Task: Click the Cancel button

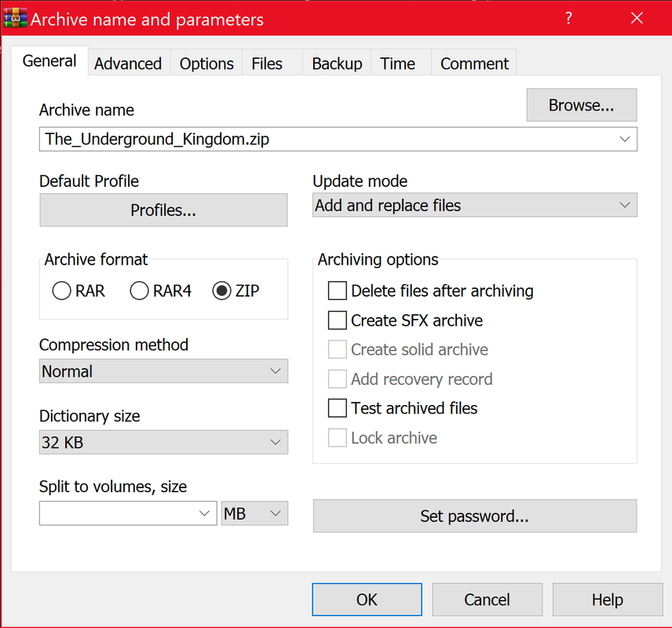Action: 488,599
